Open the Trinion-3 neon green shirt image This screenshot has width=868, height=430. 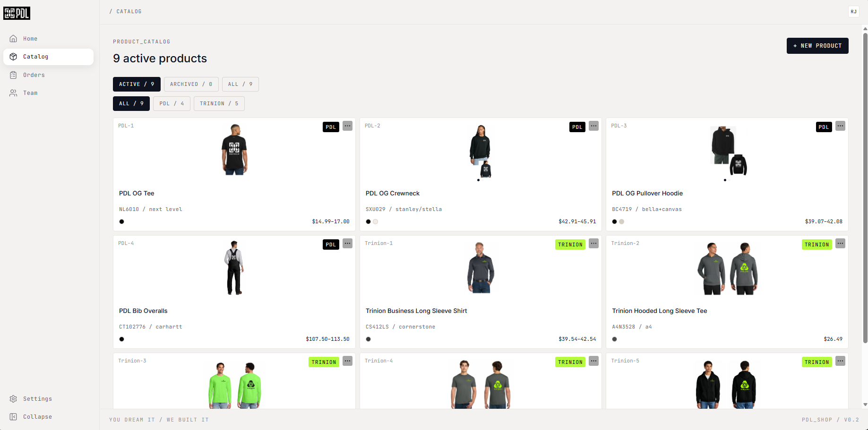[235, 385]
